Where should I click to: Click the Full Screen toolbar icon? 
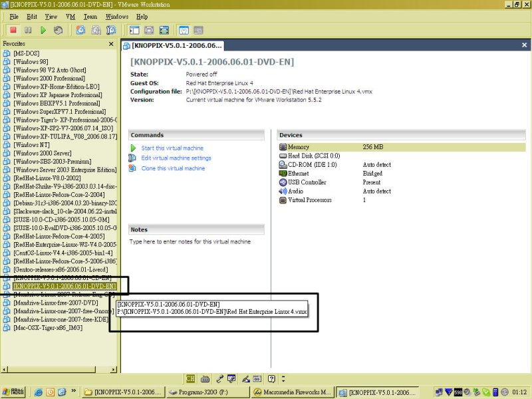[x=164, y=30]
